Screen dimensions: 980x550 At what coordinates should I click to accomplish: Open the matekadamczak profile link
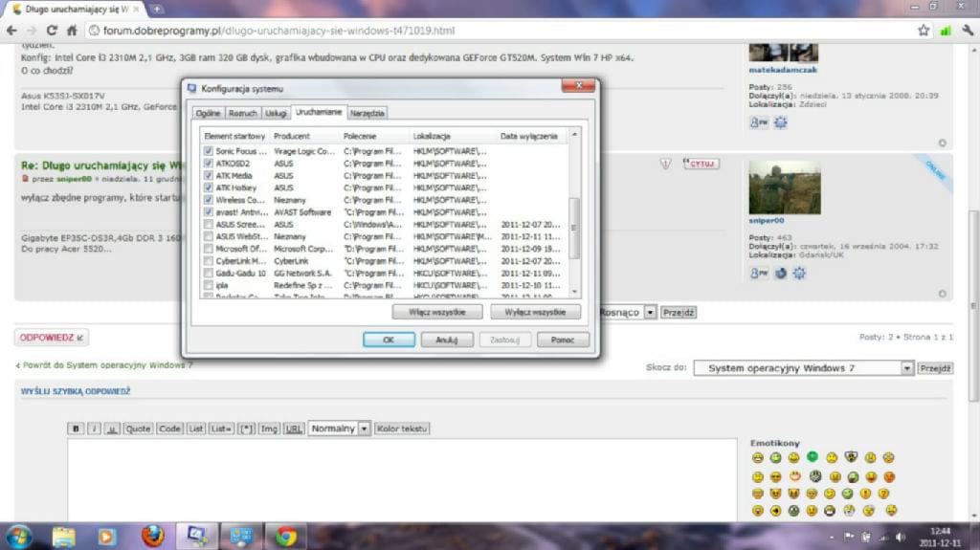[783, 70]
